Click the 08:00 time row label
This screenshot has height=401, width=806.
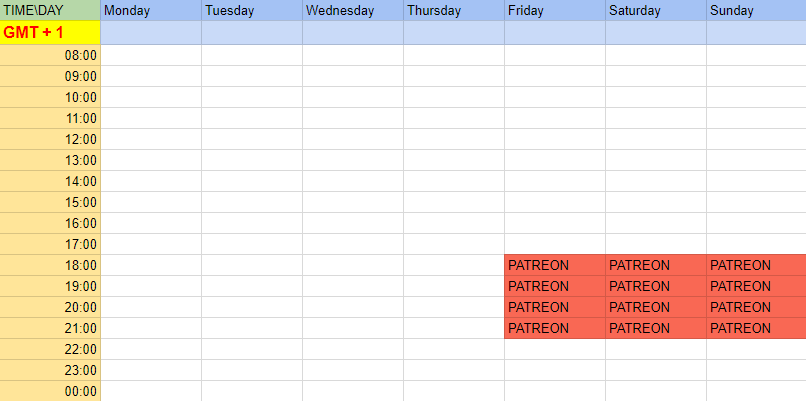(x=50, y=55)
